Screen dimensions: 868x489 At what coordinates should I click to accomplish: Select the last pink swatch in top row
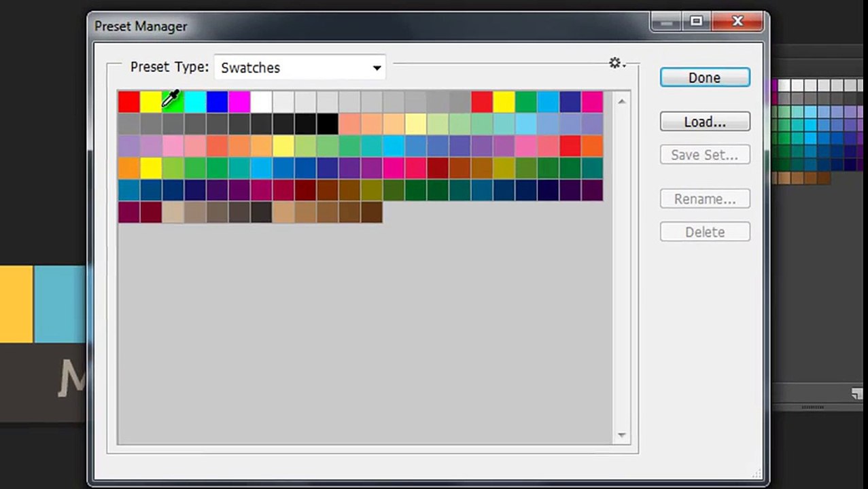(x=592, y=102)
